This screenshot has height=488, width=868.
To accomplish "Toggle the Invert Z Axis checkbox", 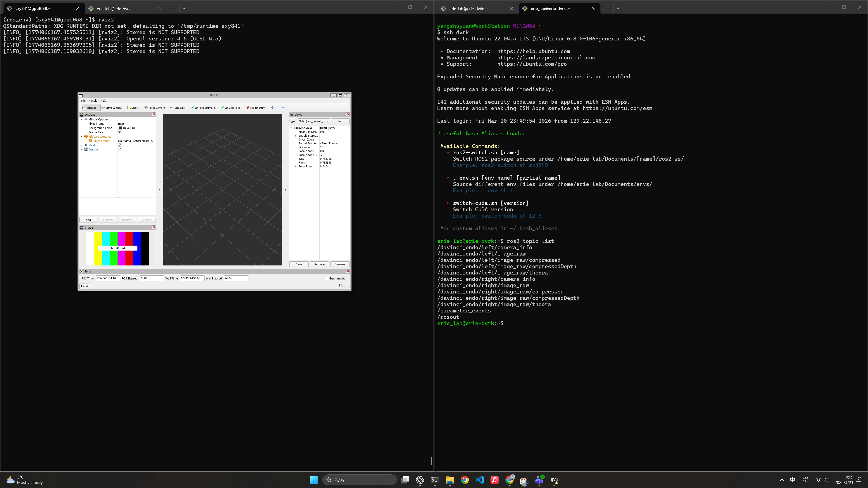I will pos(321,139).
